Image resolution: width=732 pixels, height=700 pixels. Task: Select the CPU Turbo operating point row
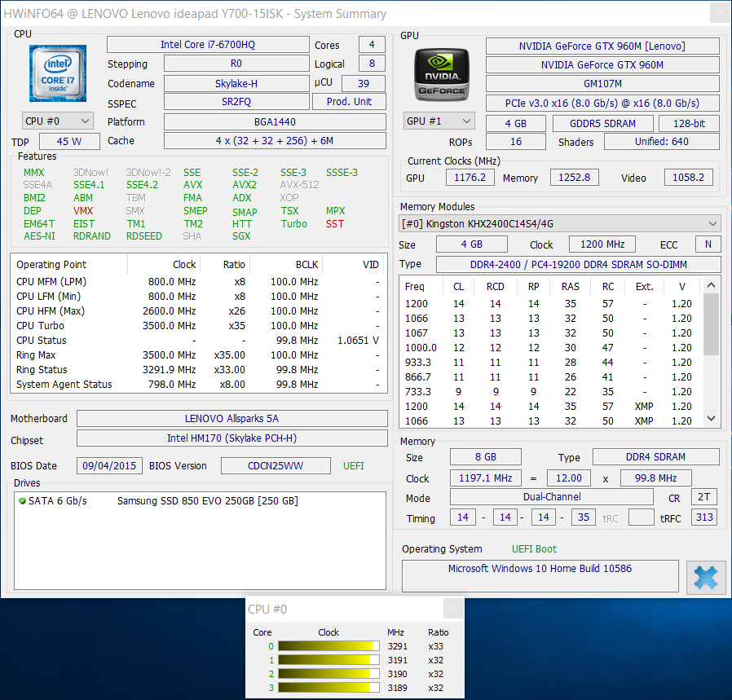point(198,326)
